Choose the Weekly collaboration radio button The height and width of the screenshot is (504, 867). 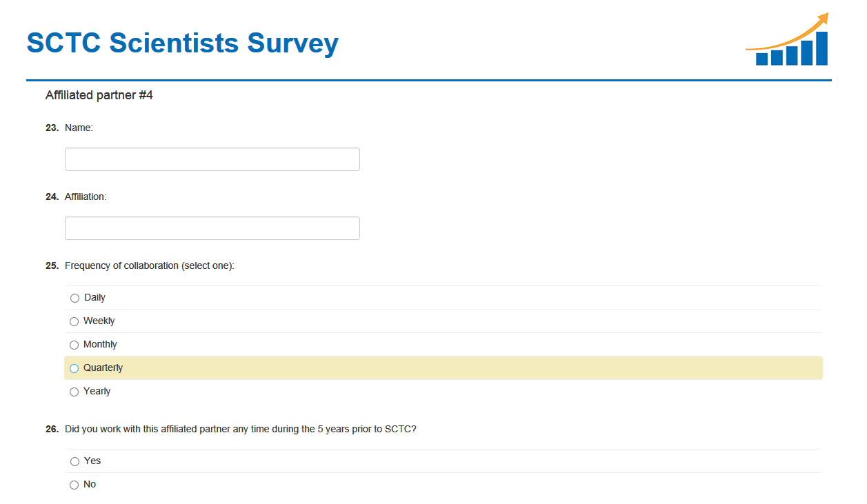(x=74, y=321)
